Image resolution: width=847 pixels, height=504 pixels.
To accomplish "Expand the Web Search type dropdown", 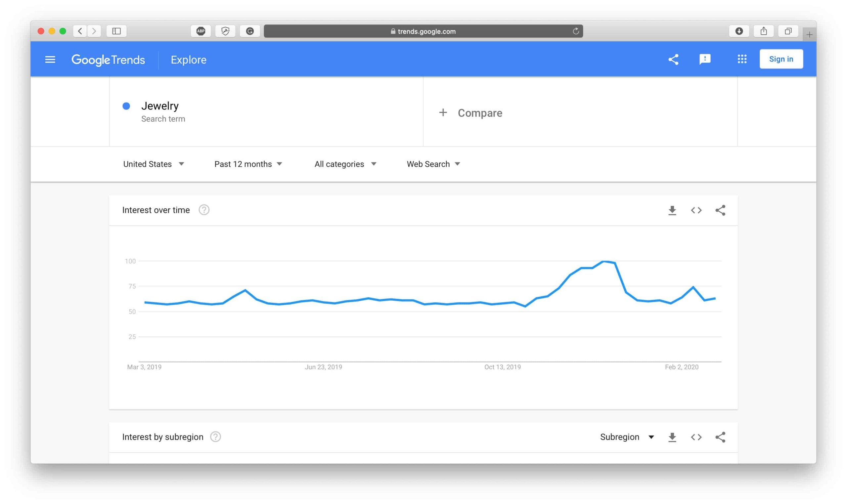I will (x=433, y=164).
